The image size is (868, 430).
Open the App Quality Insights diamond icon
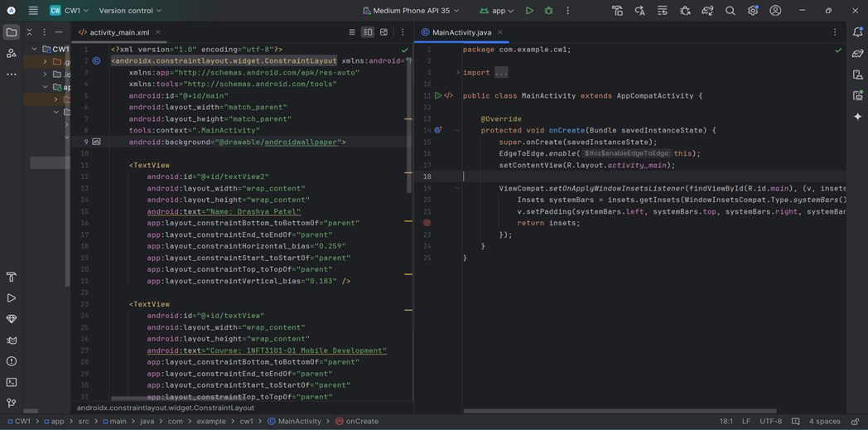pyautogui.click(x=11, y=319)
